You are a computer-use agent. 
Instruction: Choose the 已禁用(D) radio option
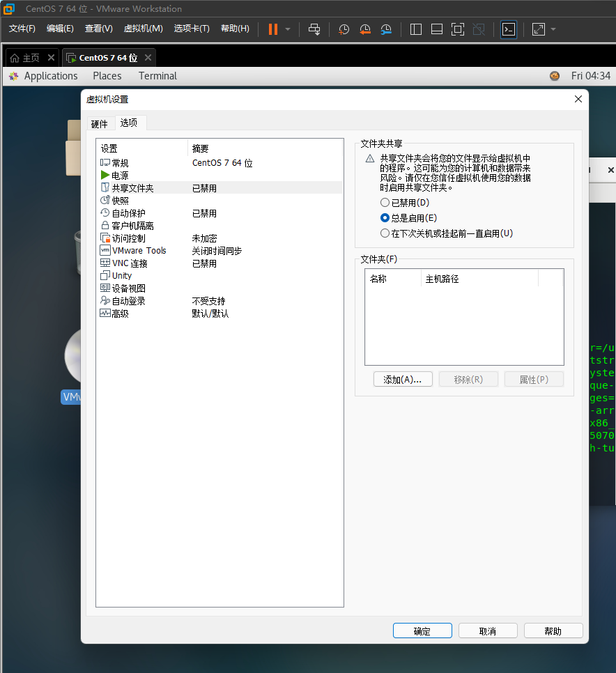pyautogui.click(x=405, y=203)
